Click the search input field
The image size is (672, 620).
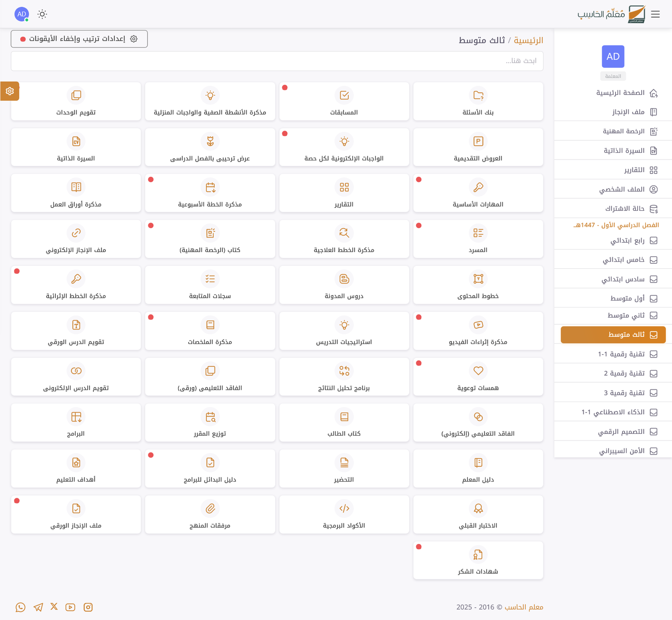click(x=277, y=61)
